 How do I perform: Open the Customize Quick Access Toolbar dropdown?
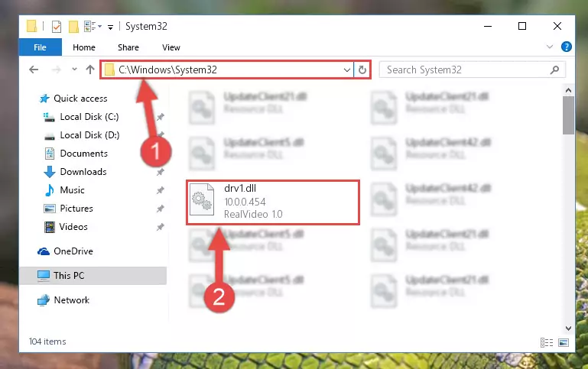tap(110, 27)
